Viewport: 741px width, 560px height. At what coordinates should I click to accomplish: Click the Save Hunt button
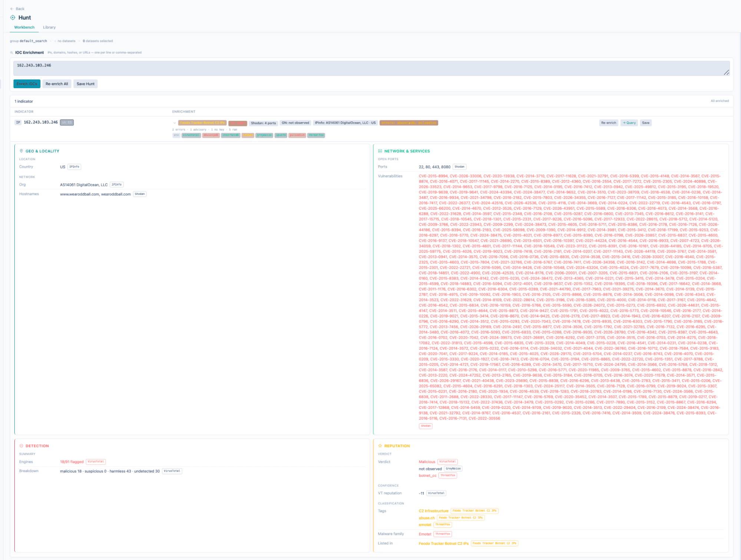tap(86, 84)
